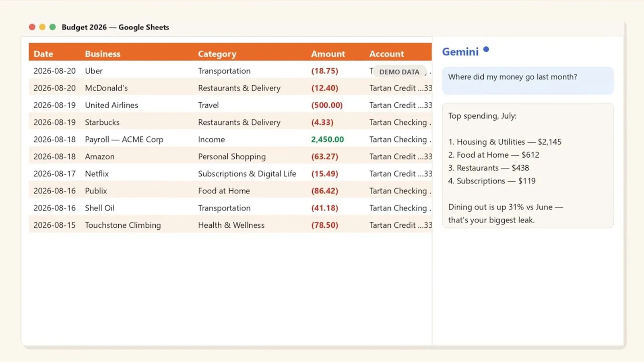Click the Housing & Utilities — $2,145 line
This screenshot has height=362, width=644.
[505, 142]
